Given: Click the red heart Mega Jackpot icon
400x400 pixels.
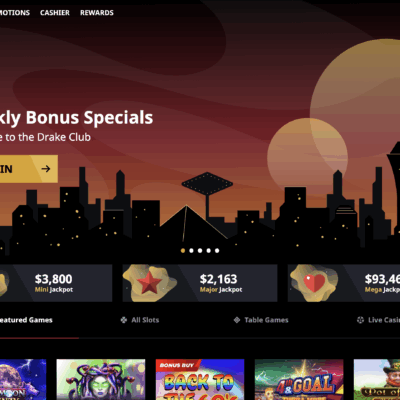Looking at the screenshot, I should tap(314, 283).
